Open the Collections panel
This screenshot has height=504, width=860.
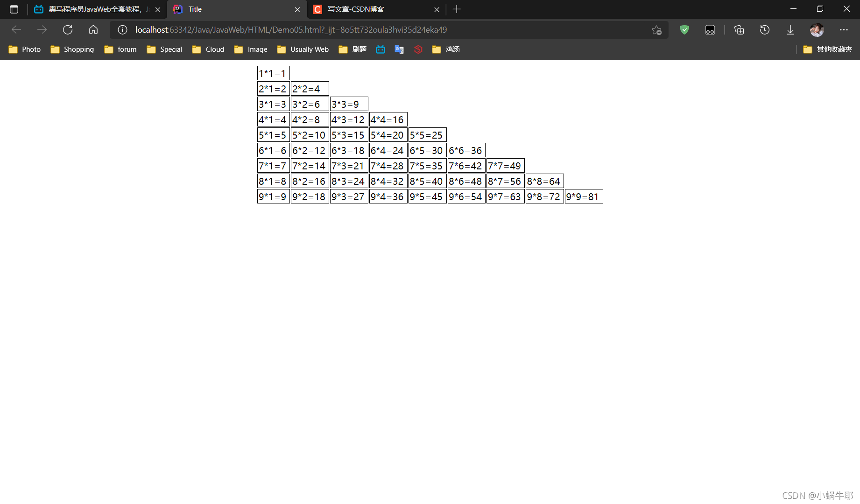(x=739, y=30)
